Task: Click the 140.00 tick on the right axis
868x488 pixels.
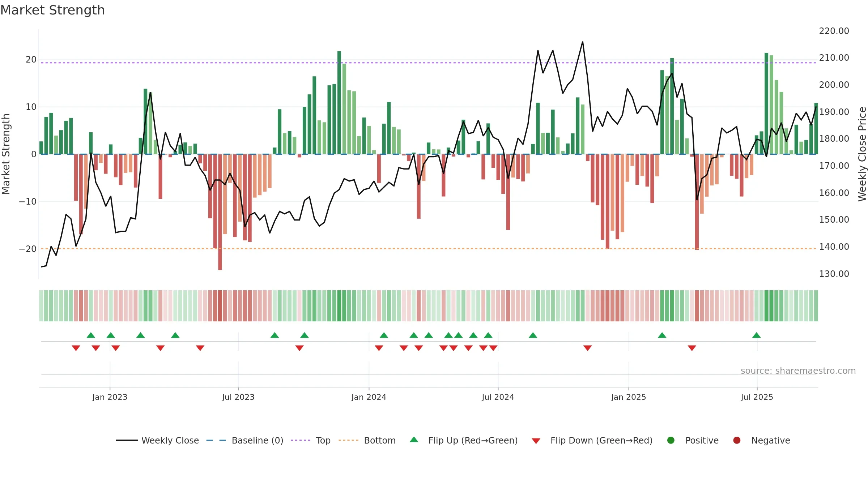Action: point(834,247)
